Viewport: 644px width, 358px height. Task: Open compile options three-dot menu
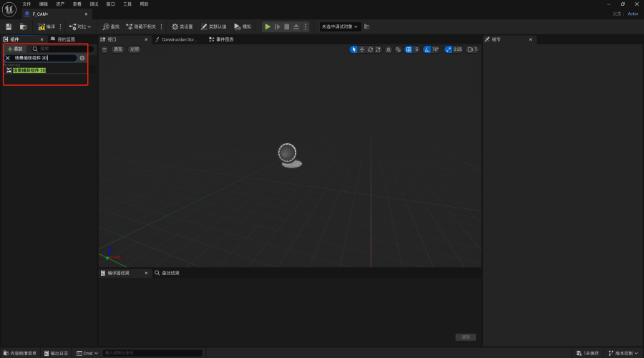click(60, 26)
